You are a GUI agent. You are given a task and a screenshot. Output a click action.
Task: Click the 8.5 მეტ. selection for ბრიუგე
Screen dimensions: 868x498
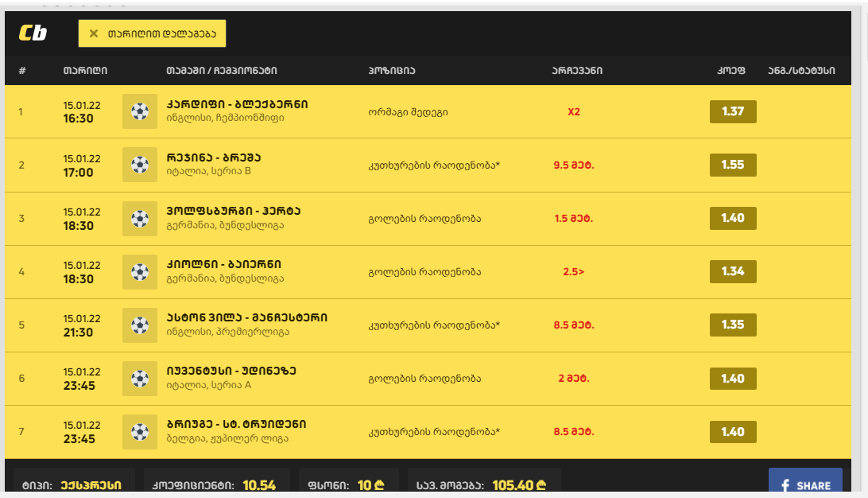[574, 431]
